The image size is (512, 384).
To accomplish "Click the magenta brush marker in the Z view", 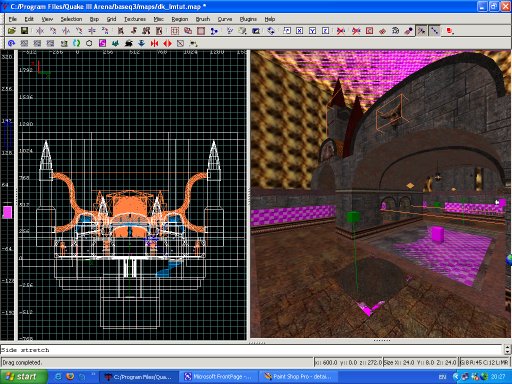I will (x=7, y=212).
